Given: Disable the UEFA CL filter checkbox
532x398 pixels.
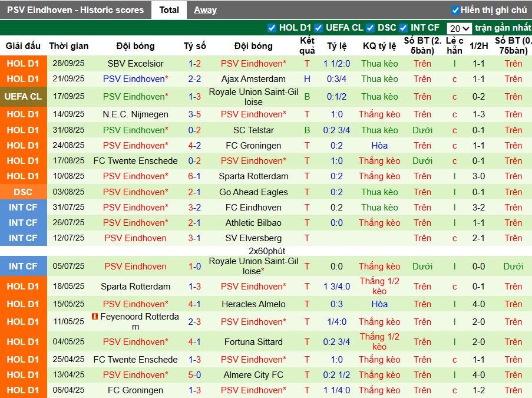Looking at the screenshot, I should (318, 28).
